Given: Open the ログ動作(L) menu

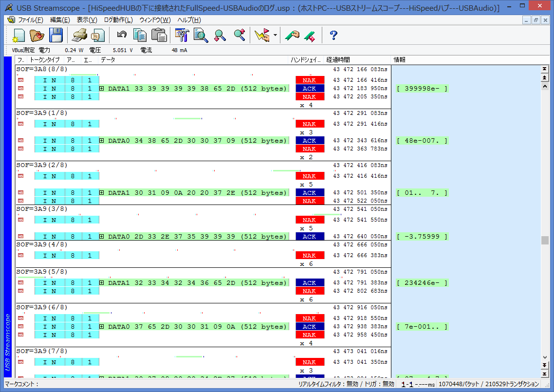Looking at the screenshot, I should click(118, 20).
